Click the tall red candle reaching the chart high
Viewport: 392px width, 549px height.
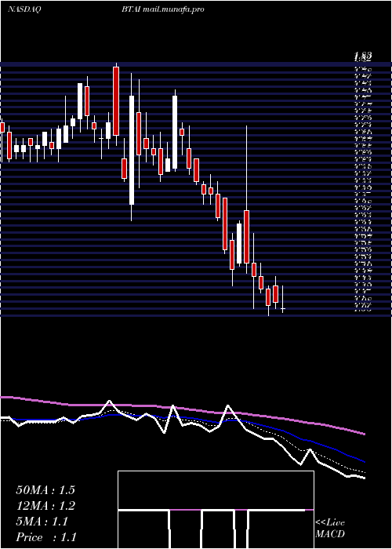coord(116,101)
